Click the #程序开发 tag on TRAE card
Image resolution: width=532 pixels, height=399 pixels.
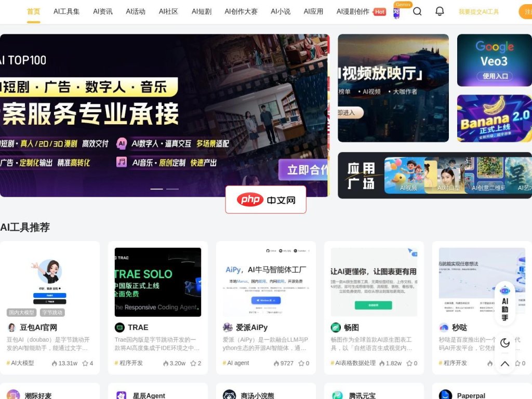click(x=129, y=363)
